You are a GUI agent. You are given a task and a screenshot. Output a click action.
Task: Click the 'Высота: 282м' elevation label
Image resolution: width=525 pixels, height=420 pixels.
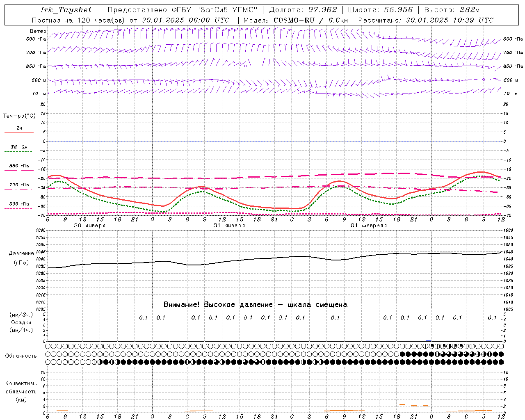coord(452,10)
